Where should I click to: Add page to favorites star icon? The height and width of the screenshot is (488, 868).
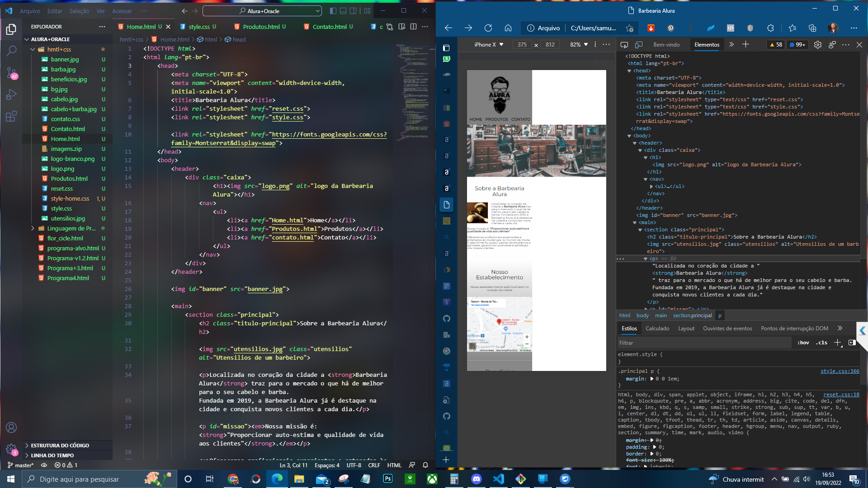click(x=629, y=28)
